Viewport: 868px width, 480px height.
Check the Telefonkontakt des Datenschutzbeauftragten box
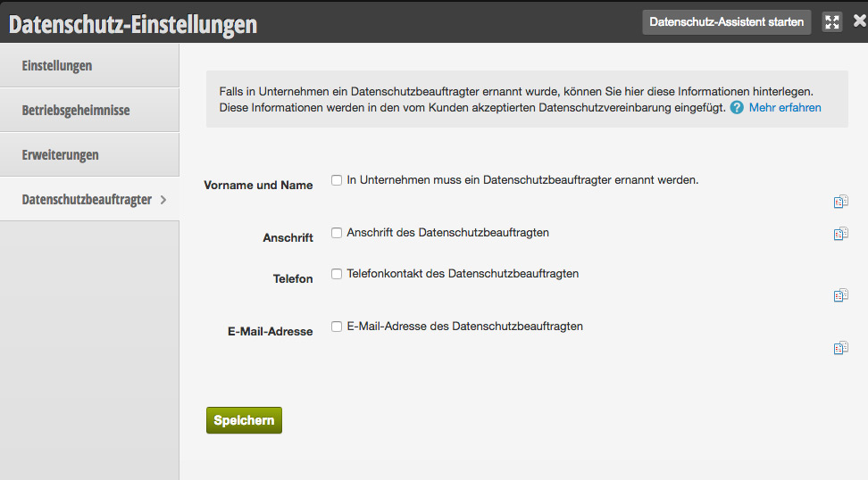point(337,274)
